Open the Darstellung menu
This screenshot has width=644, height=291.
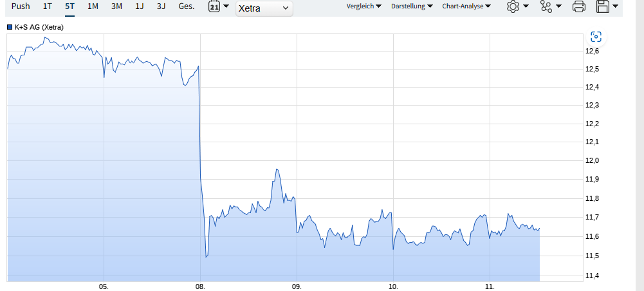[x=412, y=6]
